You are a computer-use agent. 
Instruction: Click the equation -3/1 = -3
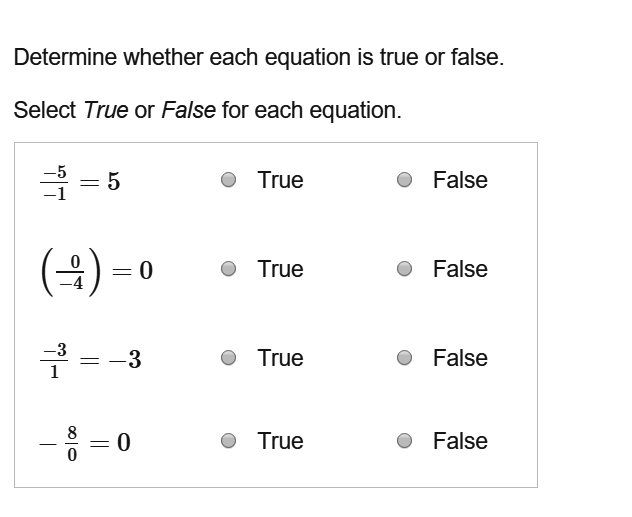[90, 361]
